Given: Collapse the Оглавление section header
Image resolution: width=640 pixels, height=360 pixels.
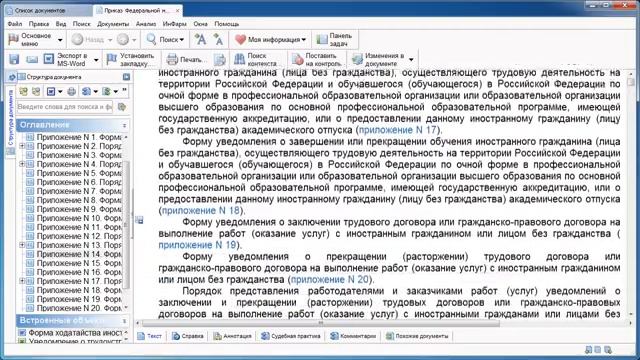Looking at the screenshot, I should (124, 125).
